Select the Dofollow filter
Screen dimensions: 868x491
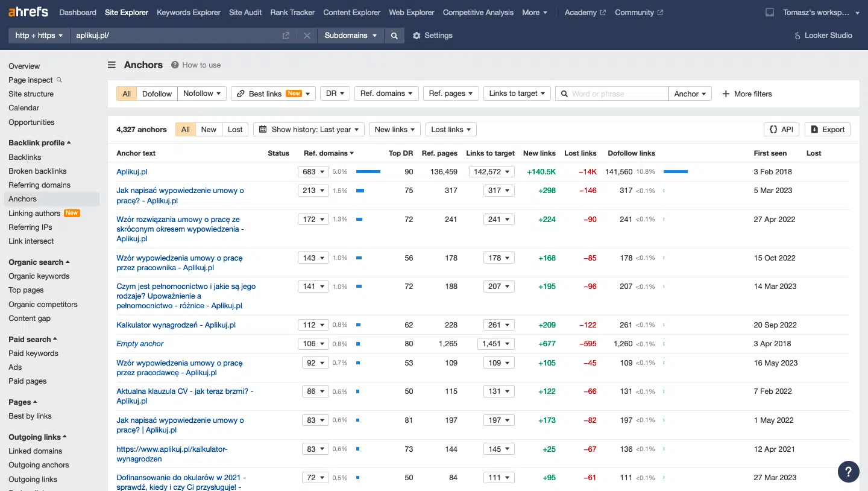(157, 93)
